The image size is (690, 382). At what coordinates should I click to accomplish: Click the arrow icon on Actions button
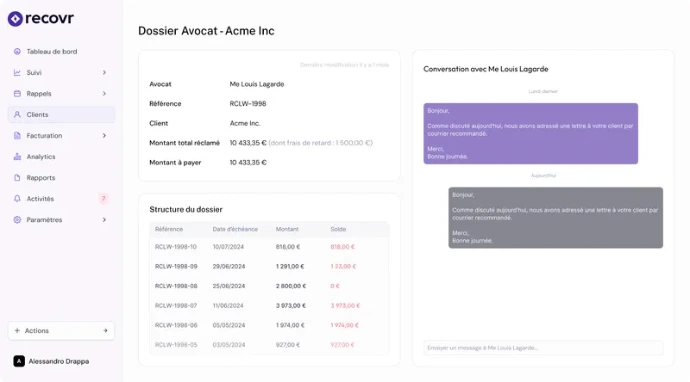pyautogui.click(x=105, y=331)
